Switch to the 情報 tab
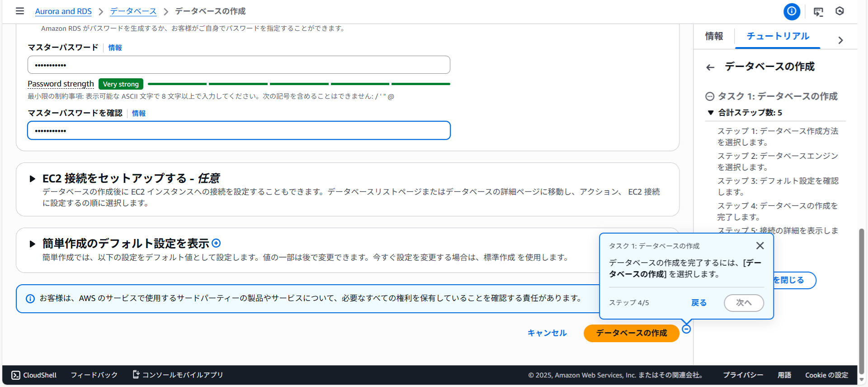868x387 pixels. (714, 36)
